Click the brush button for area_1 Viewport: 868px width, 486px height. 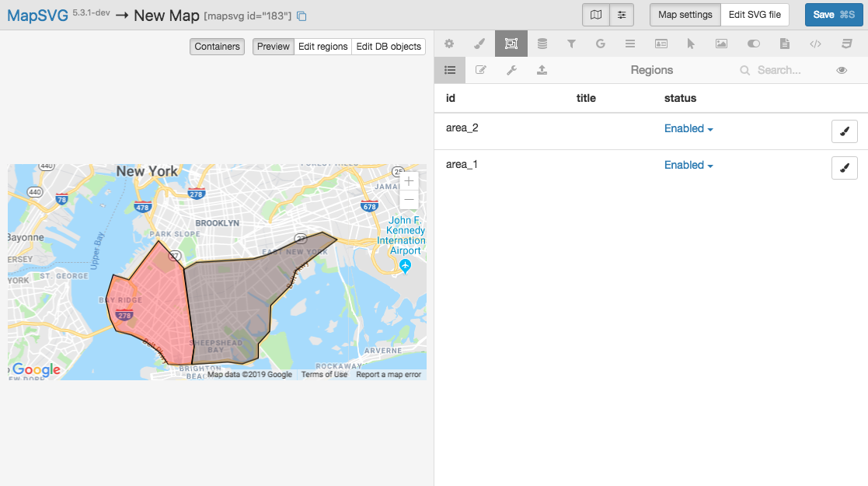(x=844, y=168)
